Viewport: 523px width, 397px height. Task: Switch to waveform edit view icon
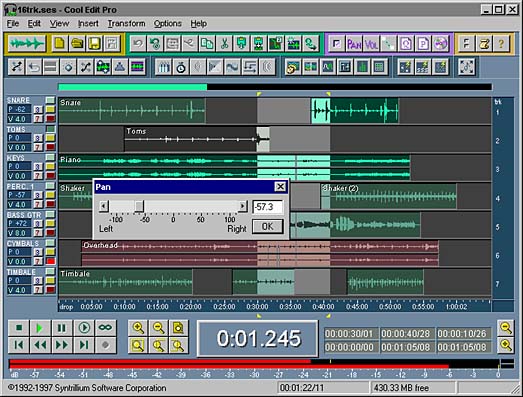[x=26, y=44]
